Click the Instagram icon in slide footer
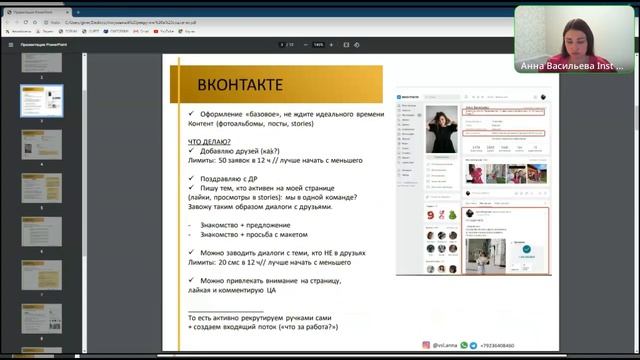 [426, 345]
